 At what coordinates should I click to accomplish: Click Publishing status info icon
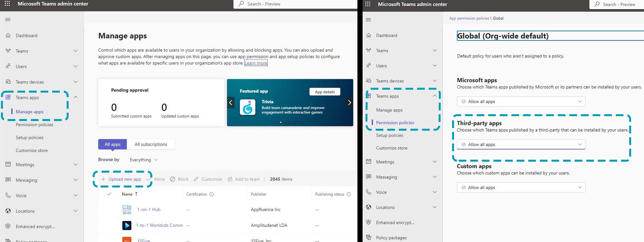[349, 194]
